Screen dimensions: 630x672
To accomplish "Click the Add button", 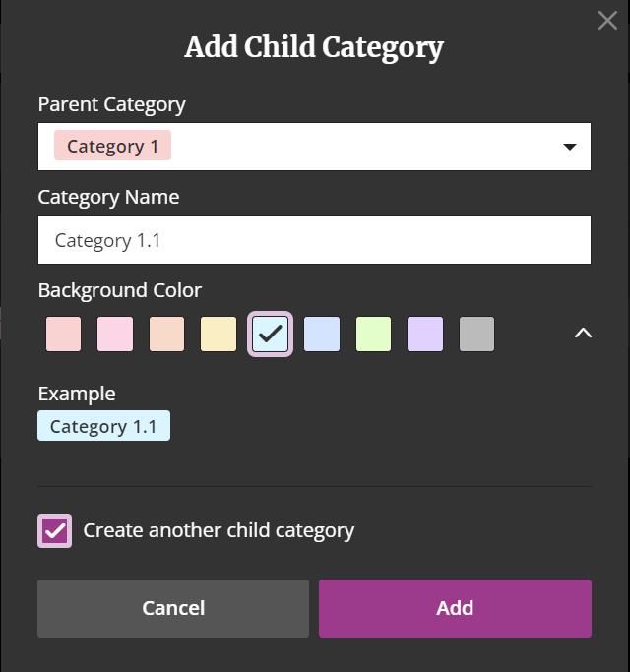I will [x=455, y=608].
